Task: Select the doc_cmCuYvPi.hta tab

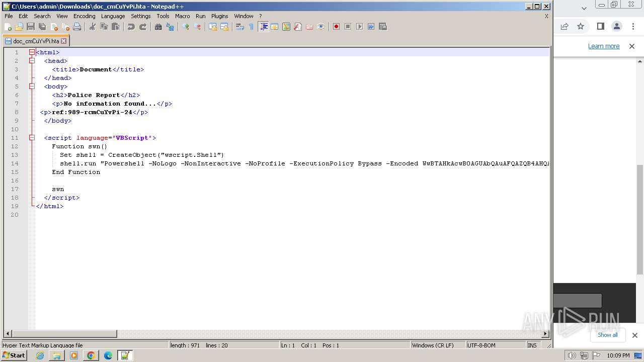Action: (x=36, y=41)
